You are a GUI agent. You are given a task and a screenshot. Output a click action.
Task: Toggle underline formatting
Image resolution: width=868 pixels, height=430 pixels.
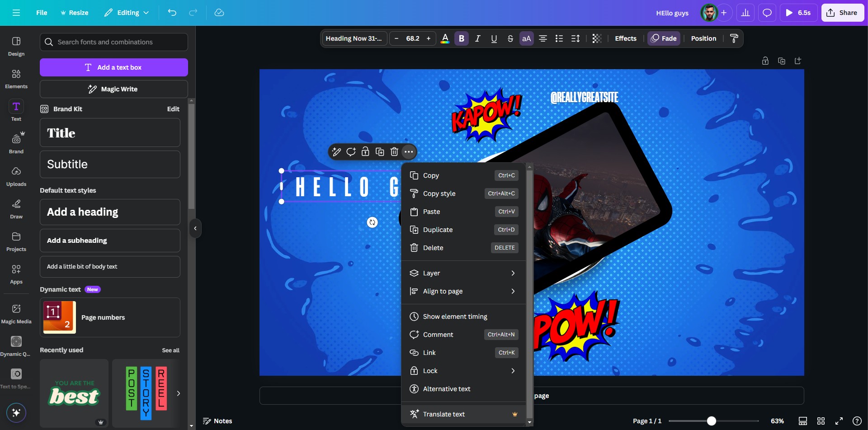pyautogui.click(x=494, y=38)
